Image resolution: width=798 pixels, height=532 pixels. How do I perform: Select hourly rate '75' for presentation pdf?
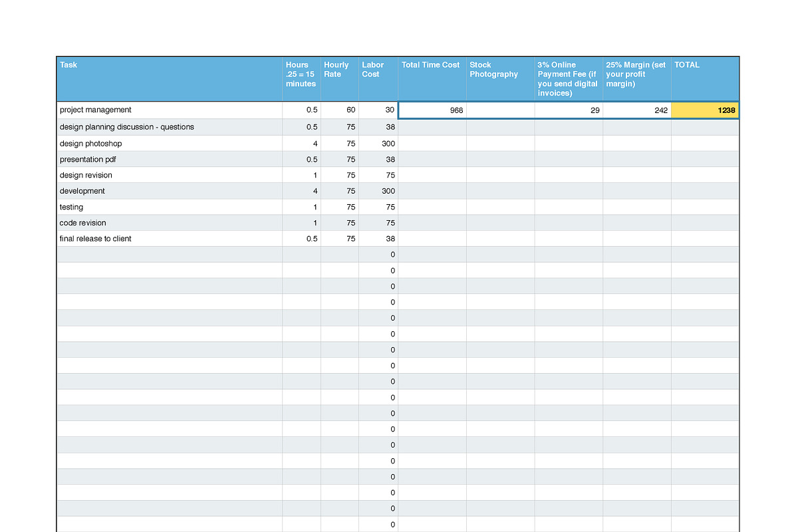[x=340, y=160]
